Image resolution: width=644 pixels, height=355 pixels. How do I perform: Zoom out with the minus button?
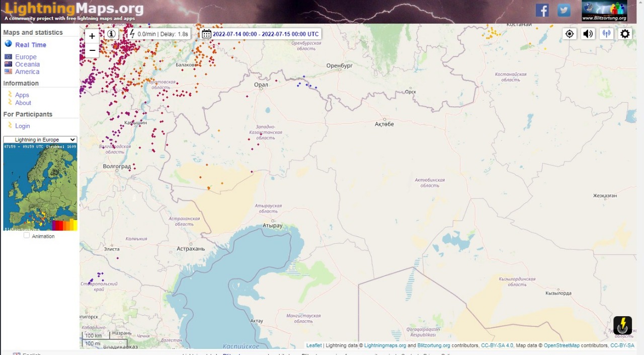coord(92,50)
